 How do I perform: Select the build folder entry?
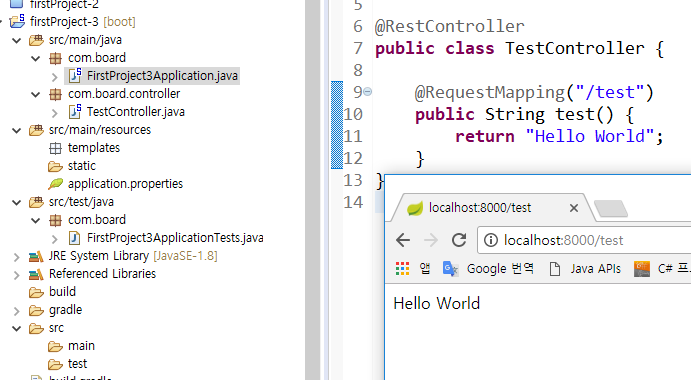[62, 292]
